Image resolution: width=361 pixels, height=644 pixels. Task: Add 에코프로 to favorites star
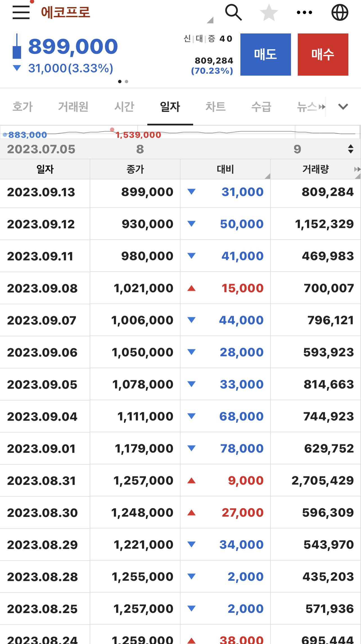tap(269, 12)
